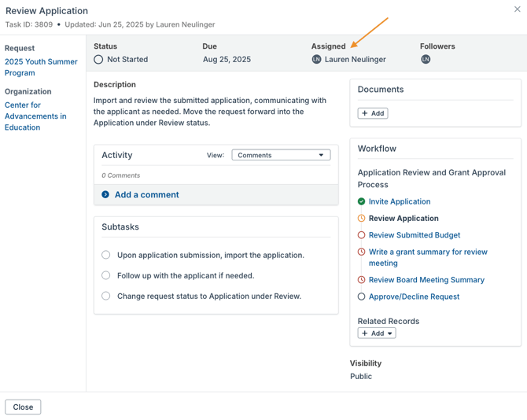Click the clock icon beside Review Board Meeting Summary
527x420 pixels.
point(362,280)
